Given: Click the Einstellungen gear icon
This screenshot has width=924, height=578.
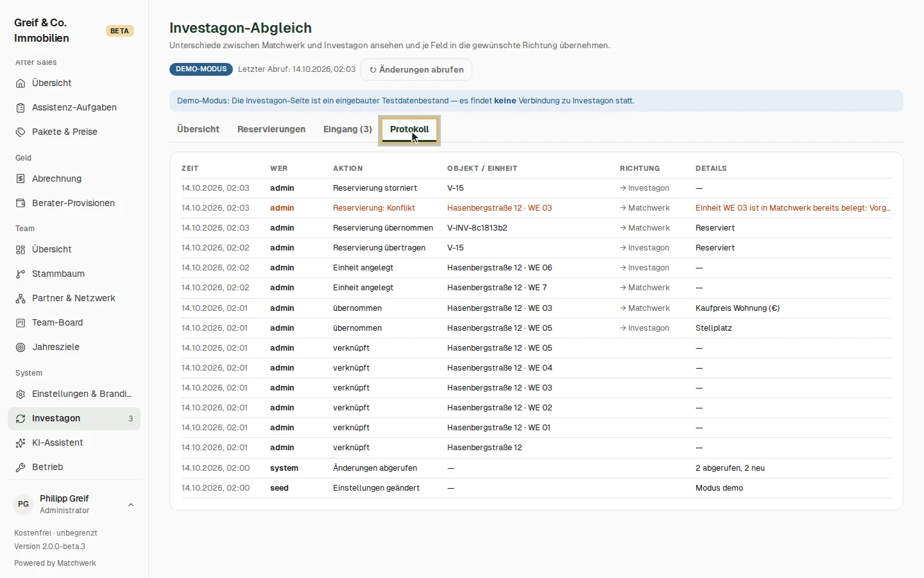Looking at the screenshot, I should 21,394.
